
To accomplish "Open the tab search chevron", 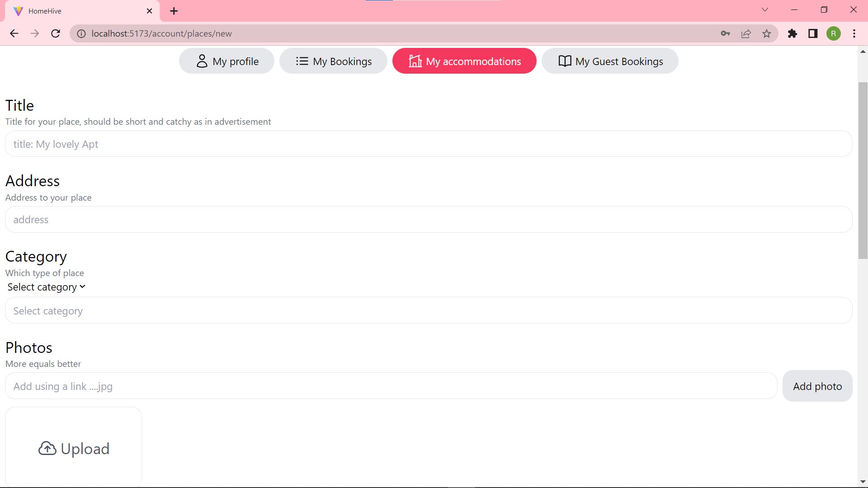I will 765,9.
